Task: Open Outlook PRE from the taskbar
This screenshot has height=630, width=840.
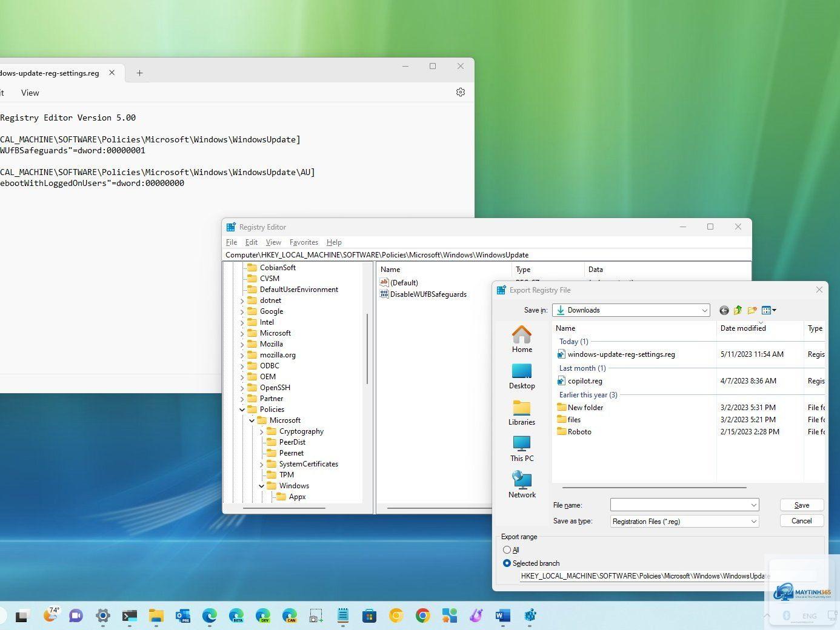Action: point(183,616)
